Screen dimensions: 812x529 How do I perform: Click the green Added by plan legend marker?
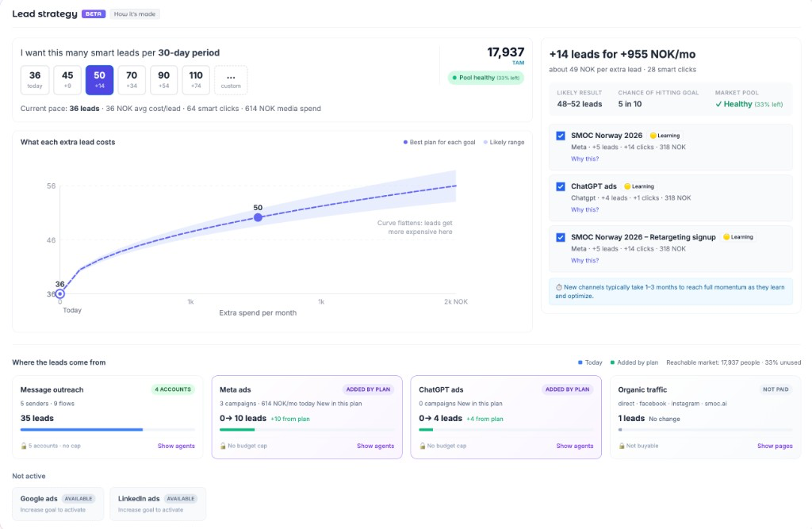click(x=613, y=362)
